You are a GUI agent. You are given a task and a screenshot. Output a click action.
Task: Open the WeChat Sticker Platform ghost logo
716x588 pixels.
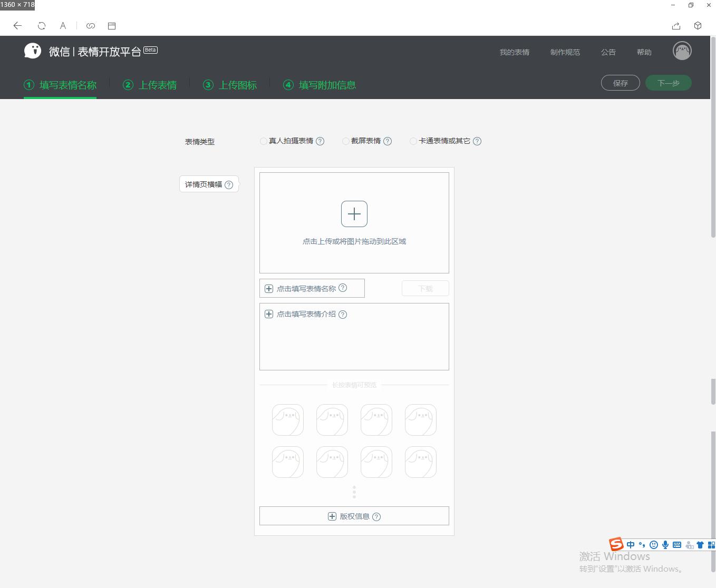[33, 50]
